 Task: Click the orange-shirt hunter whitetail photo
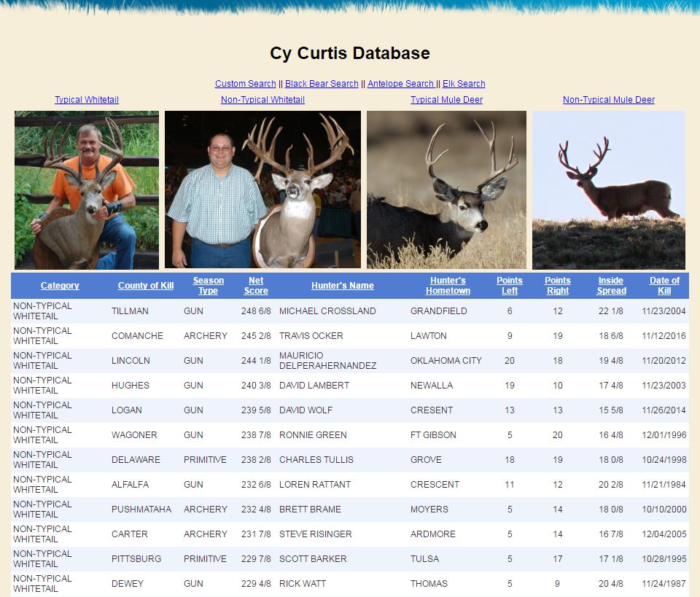coord(87,190)
